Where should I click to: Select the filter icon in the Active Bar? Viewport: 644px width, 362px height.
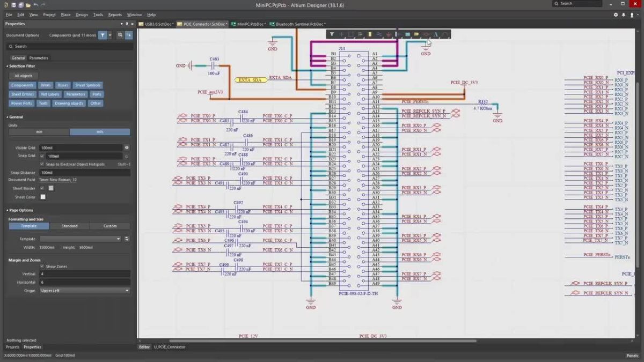(x=332, y=34)
